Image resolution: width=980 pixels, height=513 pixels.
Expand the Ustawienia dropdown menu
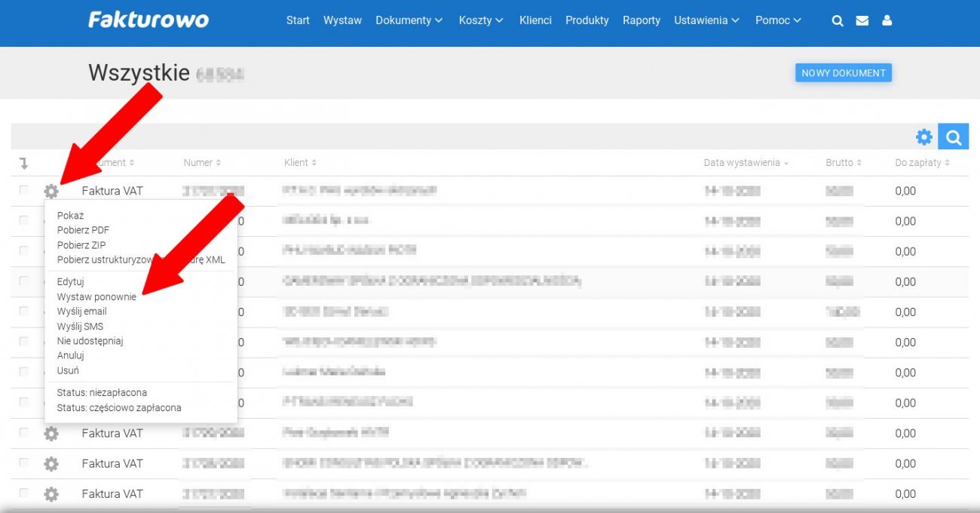[706, 20]
